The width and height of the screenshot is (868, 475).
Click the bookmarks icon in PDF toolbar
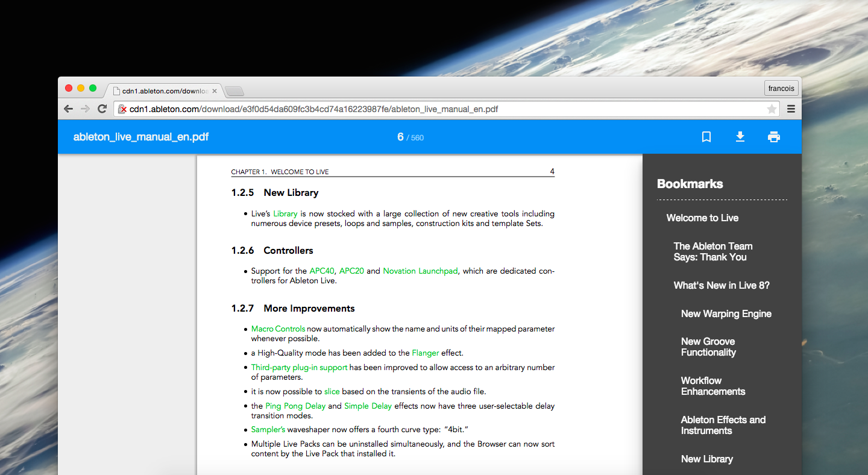706,137
